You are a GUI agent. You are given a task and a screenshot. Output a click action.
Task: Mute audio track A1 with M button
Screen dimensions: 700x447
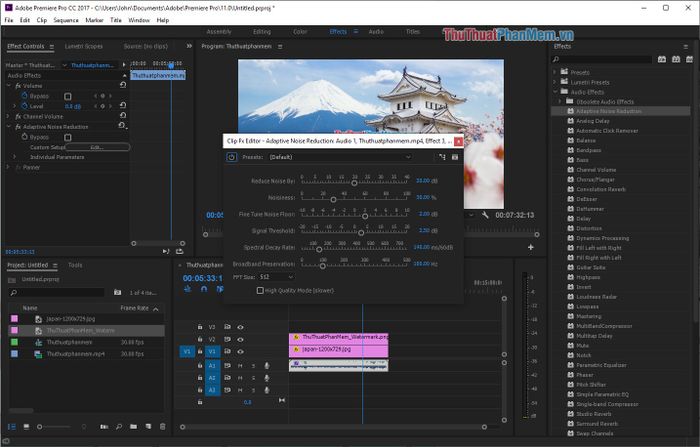click(x=240, y=366)
